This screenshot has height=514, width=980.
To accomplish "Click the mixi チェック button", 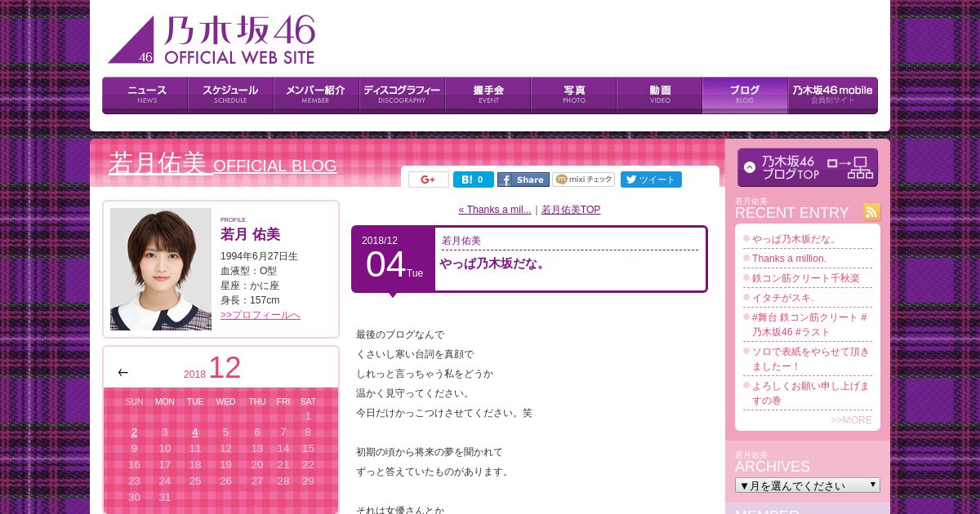I will click(x=584, y=179).
